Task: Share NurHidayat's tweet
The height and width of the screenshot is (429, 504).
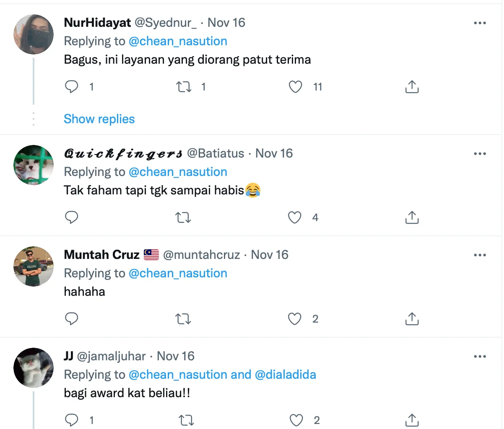Action: point(412,87)
